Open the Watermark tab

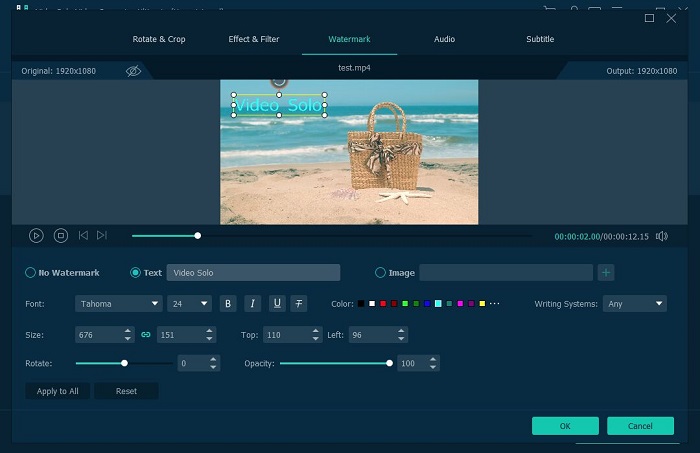click(x=349, y=39)
